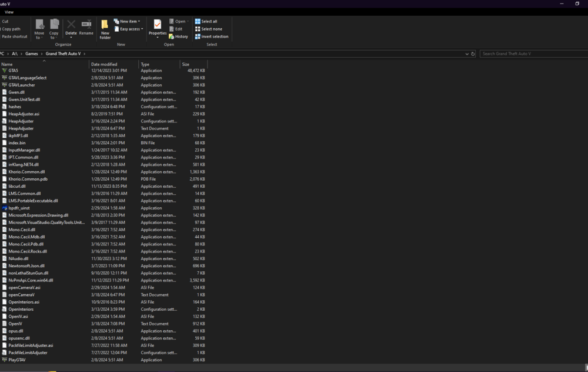This screenshot has width=588, height=372.
Task: Click the Move to icon
Action: [x=39, y=28]
